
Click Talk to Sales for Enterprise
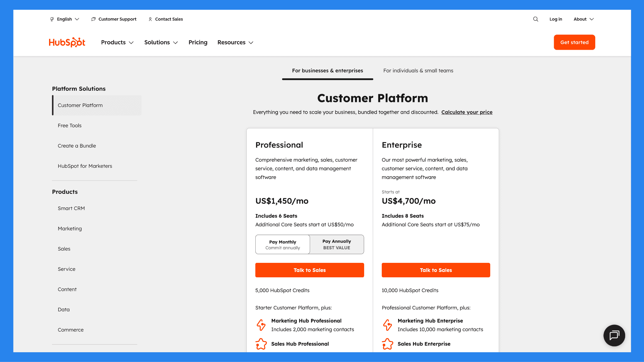click(436, 270)
